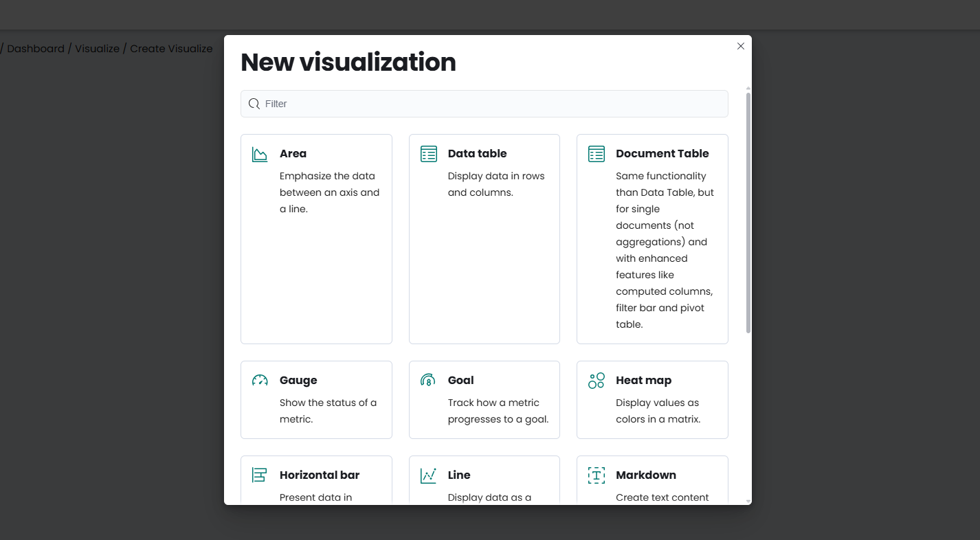Viewport: 980px width, 540px height.
Task: Click the Line chart icon
Action: tap(428, 475)
